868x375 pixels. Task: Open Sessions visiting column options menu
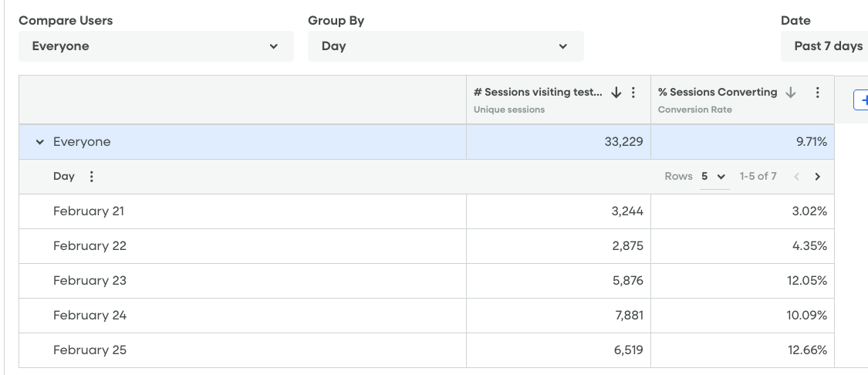[633, 93]
